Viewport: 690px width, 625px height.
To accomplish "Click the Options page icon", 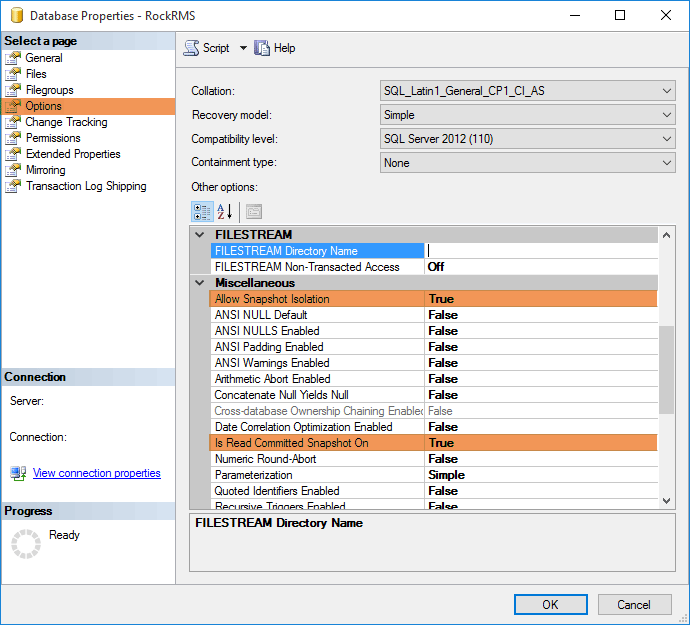I will (x=13, y=106).
